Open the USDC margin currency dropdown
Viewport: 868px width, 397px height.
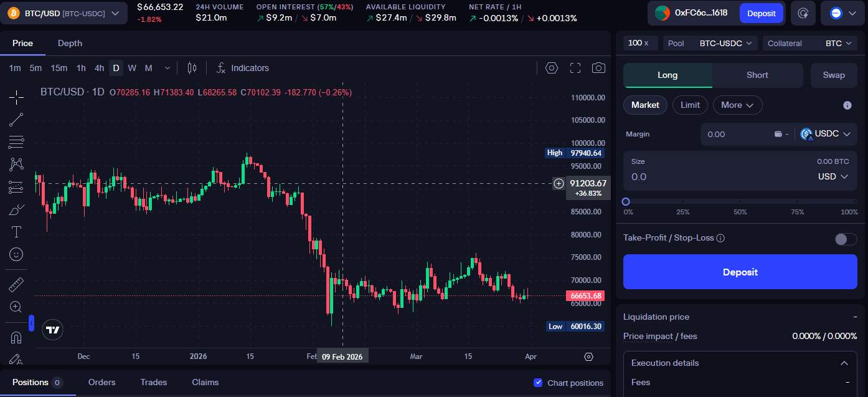point(826,134)
